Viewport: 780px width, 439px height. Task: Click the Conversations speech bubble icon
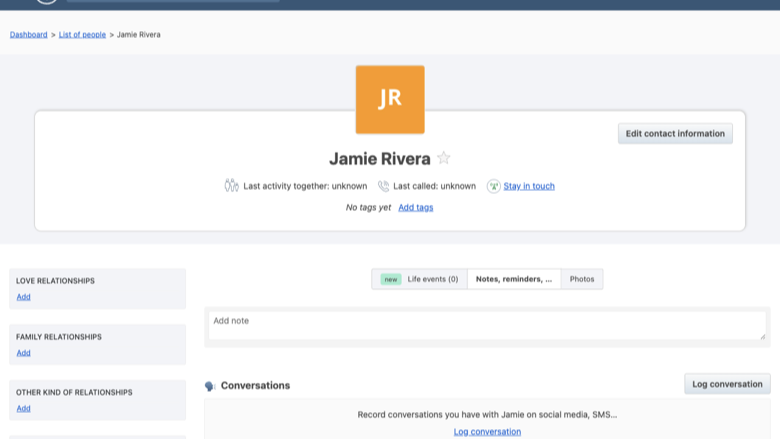coord(210,386)
